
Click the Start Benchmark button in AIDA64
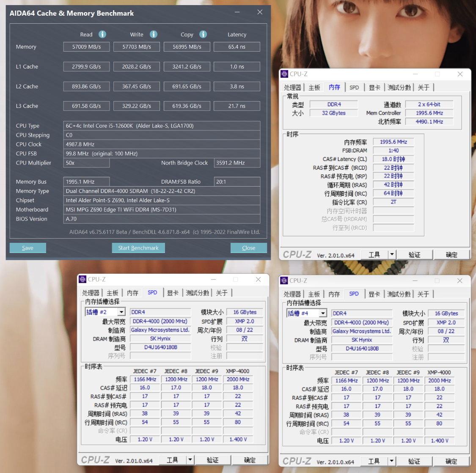(x=138, y=247)
